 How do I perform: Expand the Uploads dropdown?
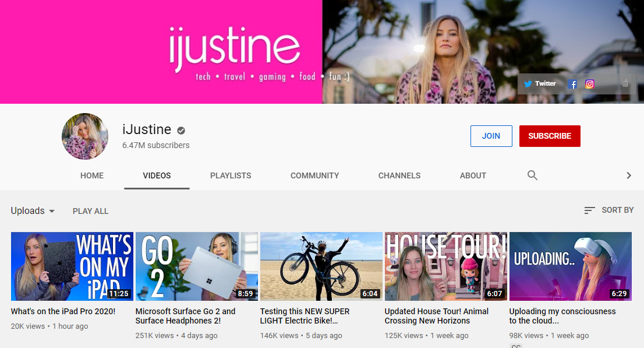pos(33,210)
